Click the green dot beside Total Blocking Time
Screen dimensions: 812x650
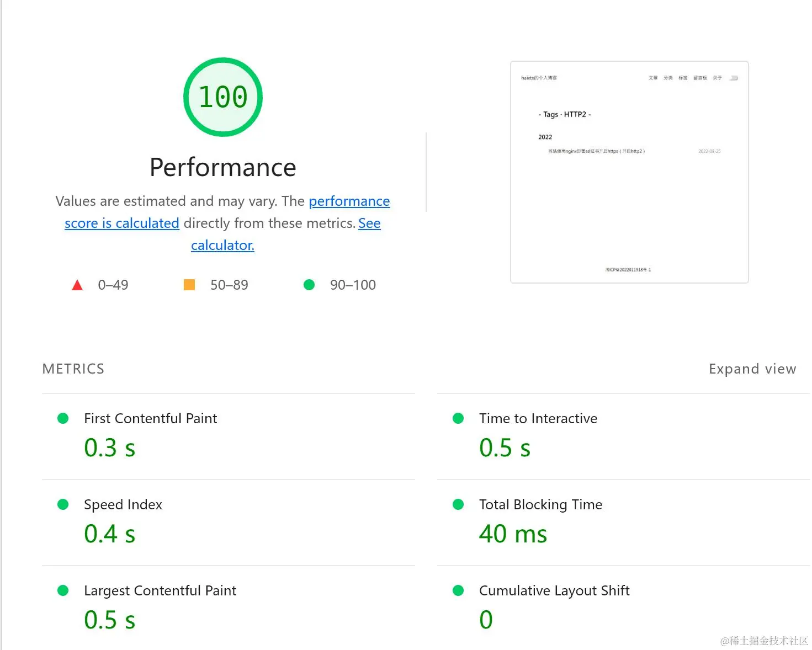(x=458, y=504)
